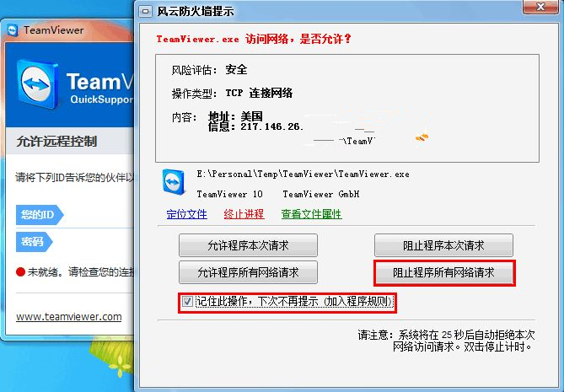Click the TeamViewer title bar icon

[x=13, y=30]
